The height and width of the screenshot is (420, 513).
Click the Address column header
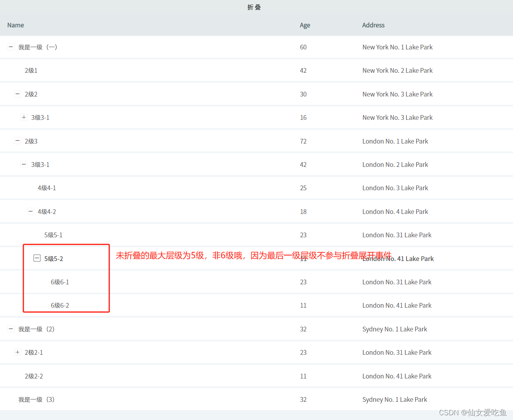click(373, 25)
